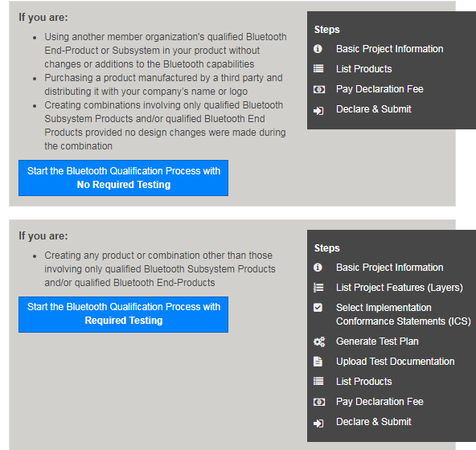Click the list icon beside List Products in the top Steps panel
476x450 pixels.
[x=318, y=69]
